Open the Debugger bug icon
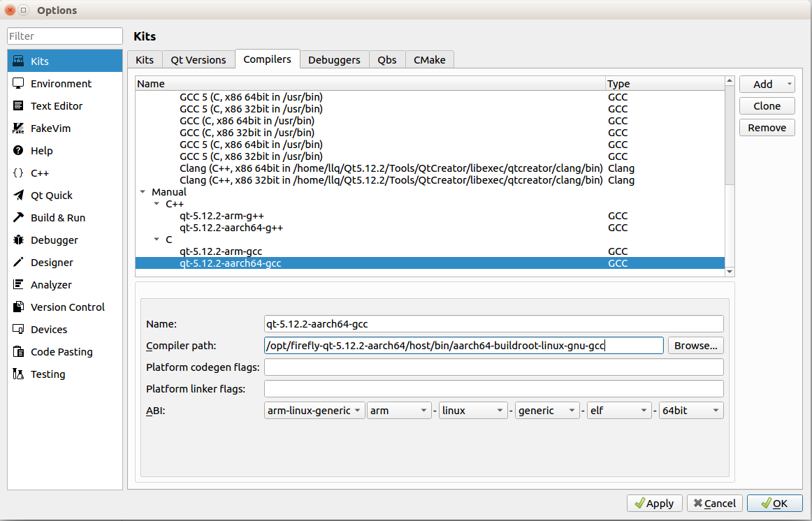Screen dimensions: 812x521 (19, 240)
